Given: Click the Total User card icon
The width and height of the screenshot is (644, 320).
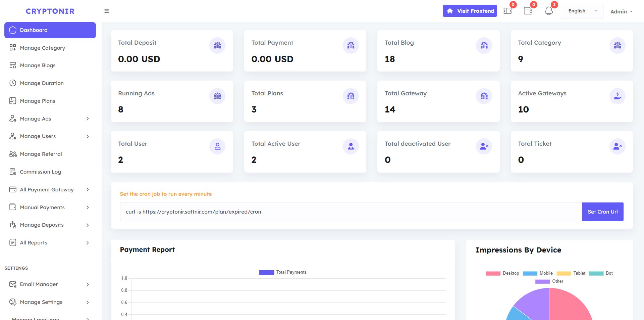Looking at the screenshot, I should [217, 147].
